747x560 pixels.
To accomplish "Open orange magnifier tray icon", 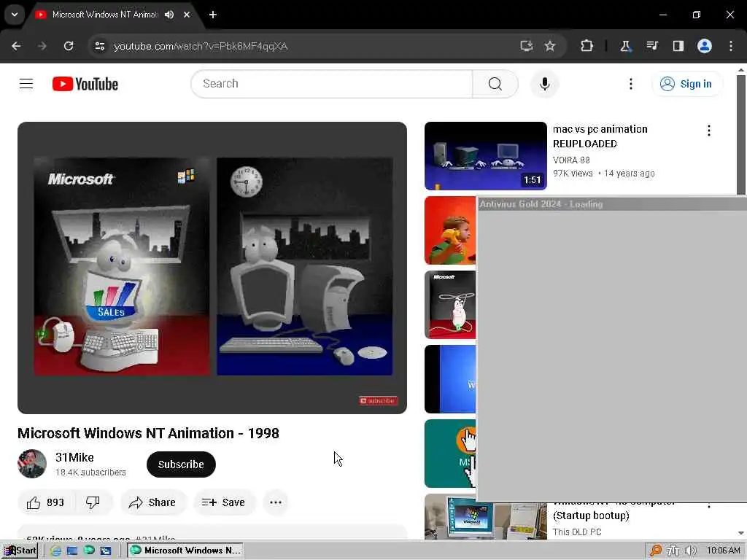I will pos(656,551).
